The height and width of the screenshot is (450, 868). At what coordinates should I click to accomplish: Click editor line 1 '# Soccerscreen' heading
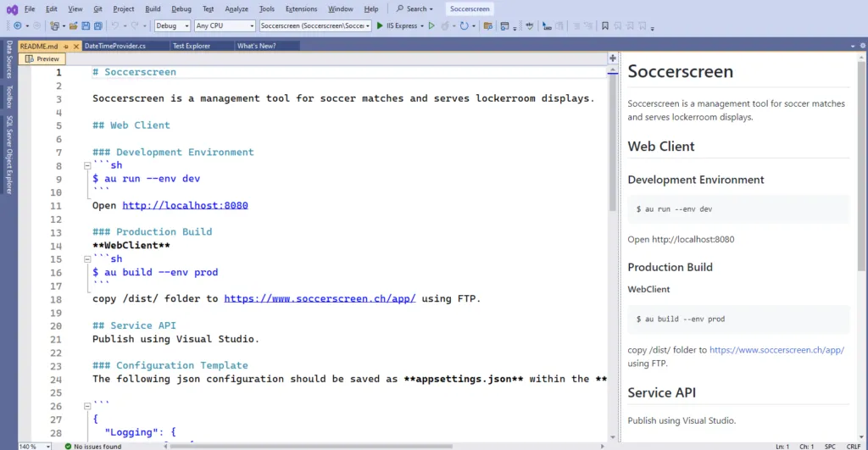(x=134, y=72)
